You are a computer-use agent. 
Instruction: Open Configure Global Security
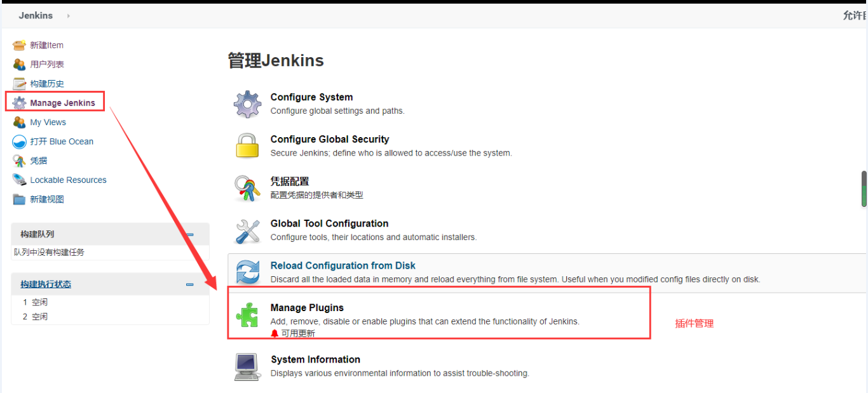tap(330, 139)
